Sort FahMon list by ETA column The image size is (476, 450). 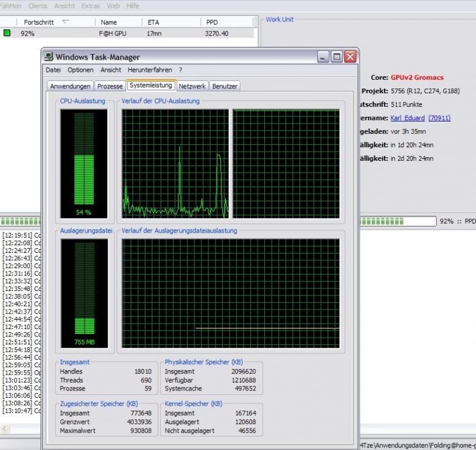click(x=171, y=22)
